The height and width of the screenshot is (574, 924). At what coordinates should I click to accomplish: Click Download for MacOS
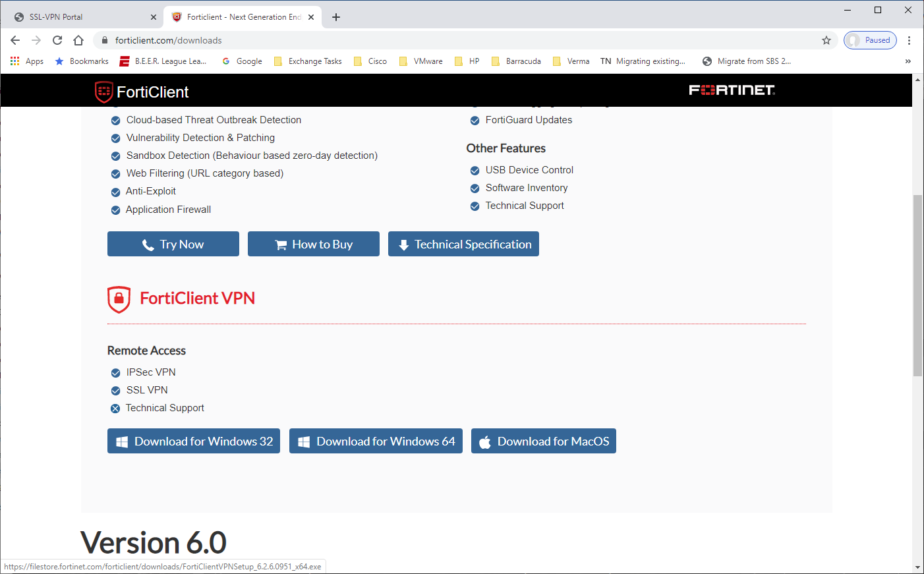(x=544, y=441)
